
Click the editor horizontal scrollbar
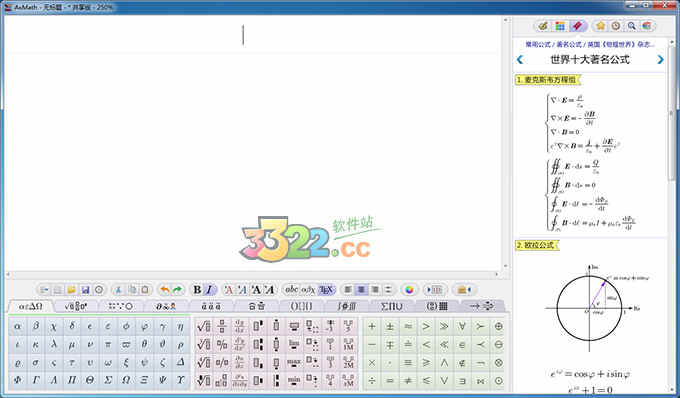tap(253, 274)
